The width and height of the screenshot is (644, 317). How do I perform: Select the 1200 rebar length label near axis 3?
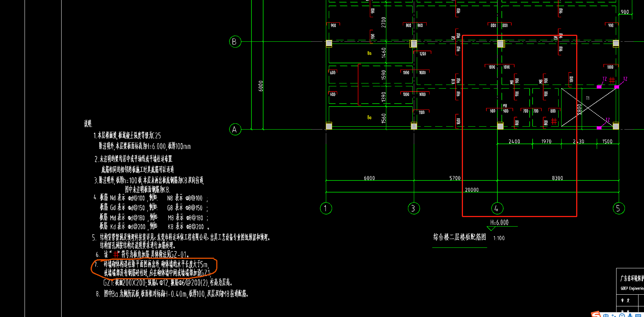pos(423,54)
